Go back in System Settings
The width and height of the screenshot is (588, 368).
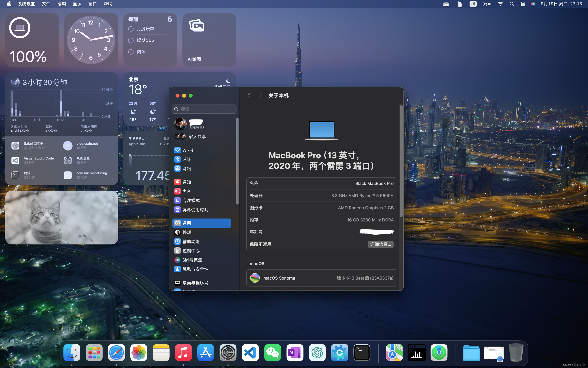click(249, 96)
